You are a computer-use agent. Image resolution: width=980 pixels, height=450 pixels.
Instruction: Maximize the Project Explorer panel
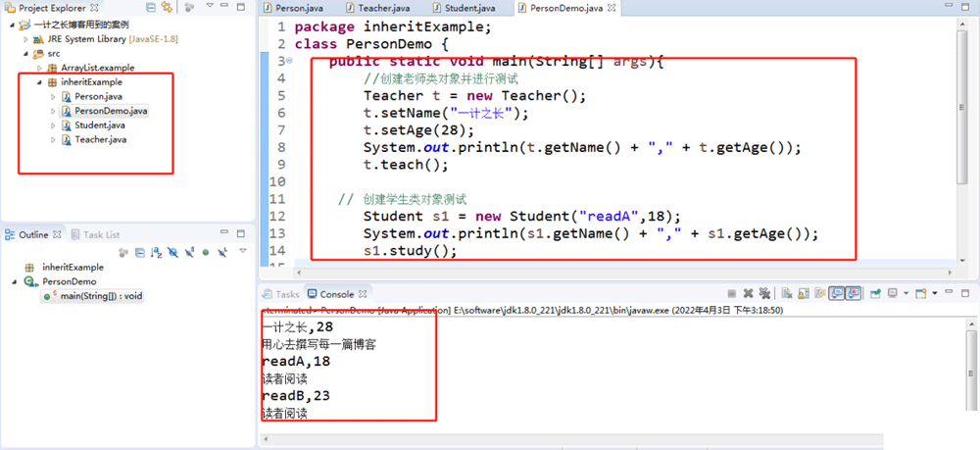click(x=242, y=7)
